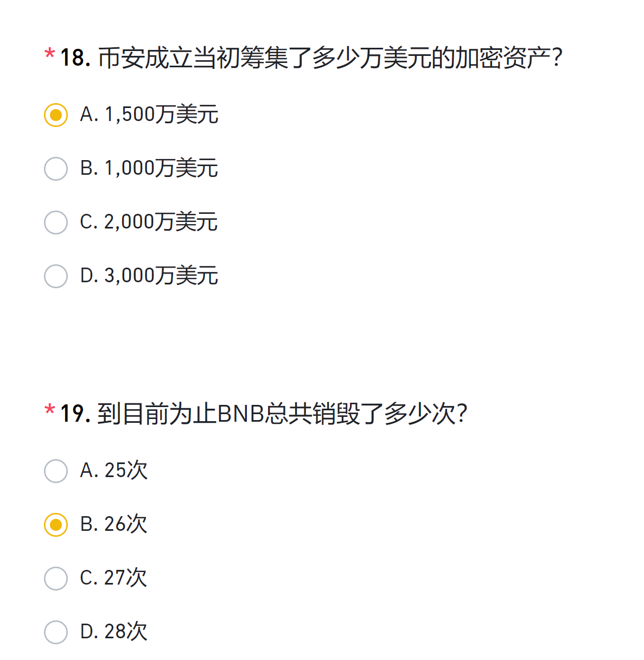The height and width of the screenshot is (660, 644).
Task: Click the label text "A. 1,500万美元"
Action: 149,115
